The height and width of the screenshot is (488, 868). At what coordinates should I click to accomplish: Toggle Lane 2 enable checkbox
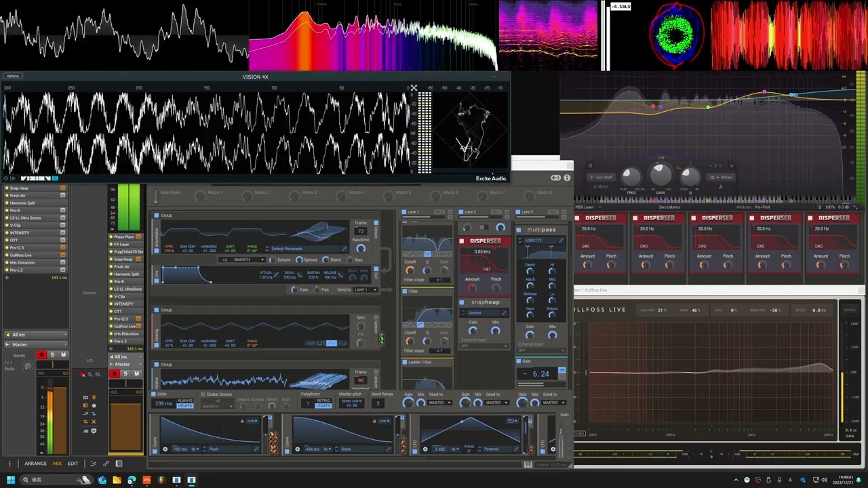pos(462,212)
